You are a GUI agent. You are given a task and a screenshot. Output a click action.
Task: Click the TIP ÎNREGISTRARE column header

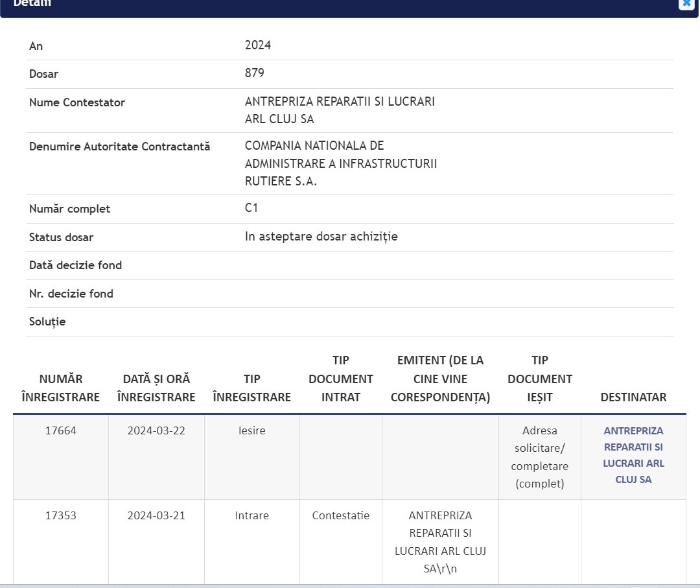point(251,388)
